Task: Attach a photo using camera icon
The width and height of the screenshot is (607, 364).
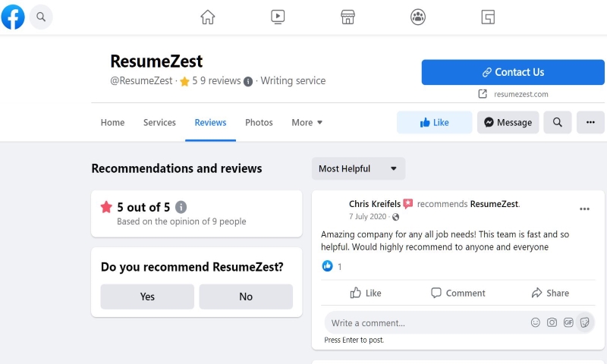Action: [x=552, y=322]
